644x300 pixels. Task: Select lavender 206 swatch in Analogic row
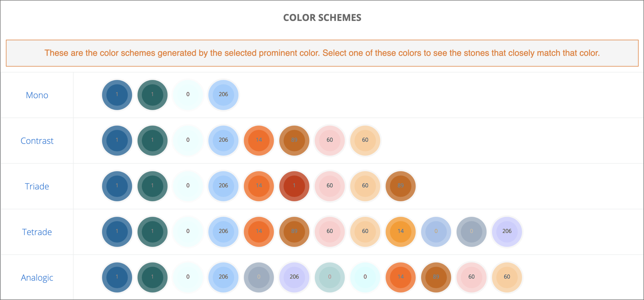pyautogui.click(x=294, y=277)
